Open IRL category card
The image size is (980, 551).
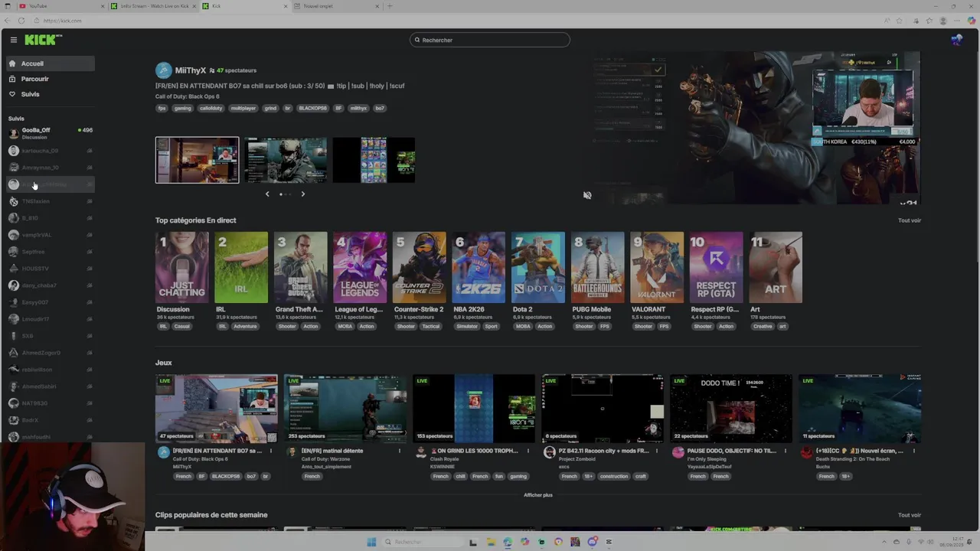pyautogui.click(x=241, y=267)
